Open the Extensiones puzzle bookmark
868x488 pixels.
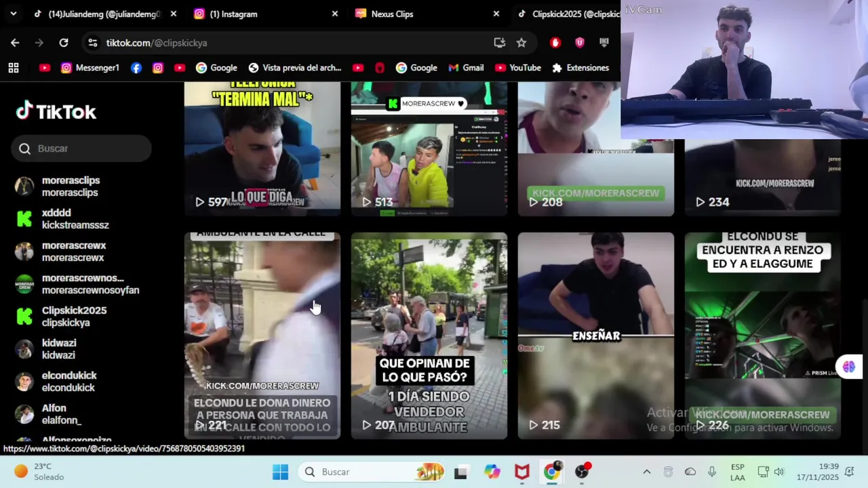[580, 68]
